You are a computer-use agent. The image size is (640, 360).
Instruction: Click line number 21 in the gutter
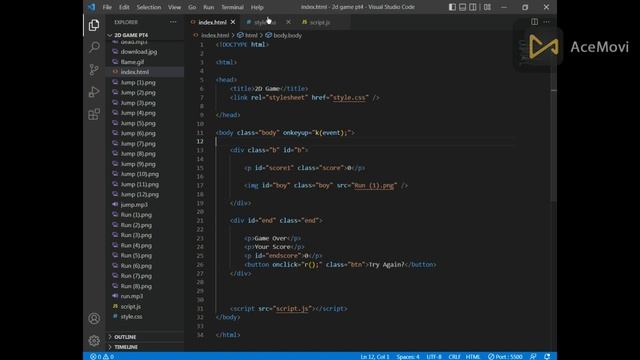click(200, 220)
